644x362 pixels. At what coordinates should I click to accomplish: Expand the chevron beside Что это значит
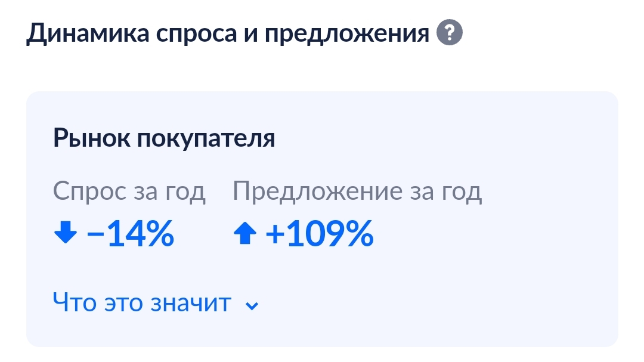coord(252,306)
